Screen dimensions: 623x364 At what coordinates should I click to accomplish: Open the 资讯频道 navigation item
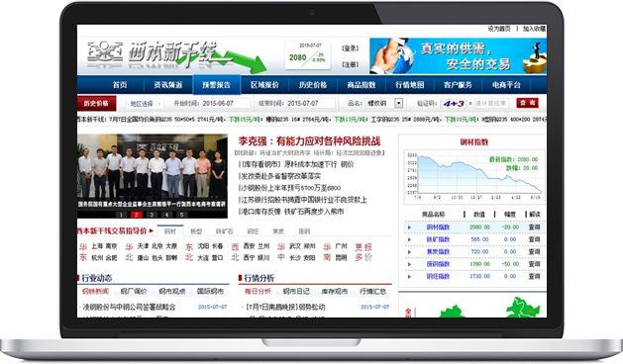pos(168,85)
